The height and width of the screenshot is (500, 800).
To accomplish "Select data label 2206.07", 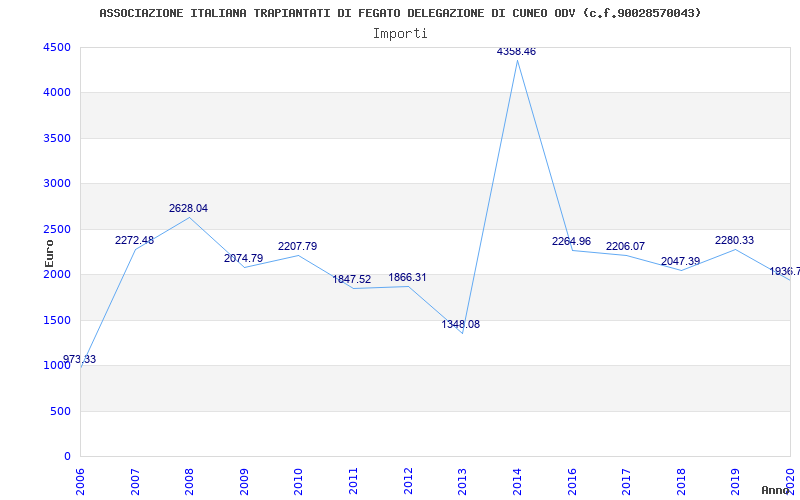I will click(626, 246).
